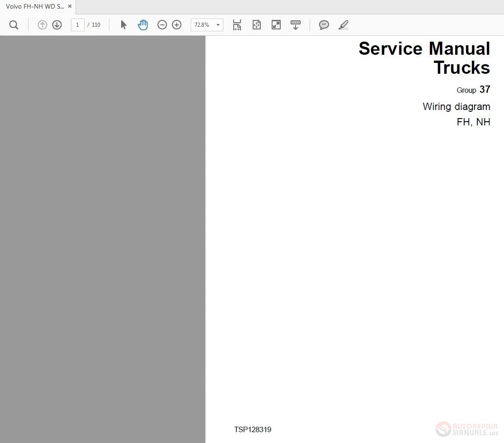
Task: Click the 'FH, NH' model text
Action: click(473, 122)
